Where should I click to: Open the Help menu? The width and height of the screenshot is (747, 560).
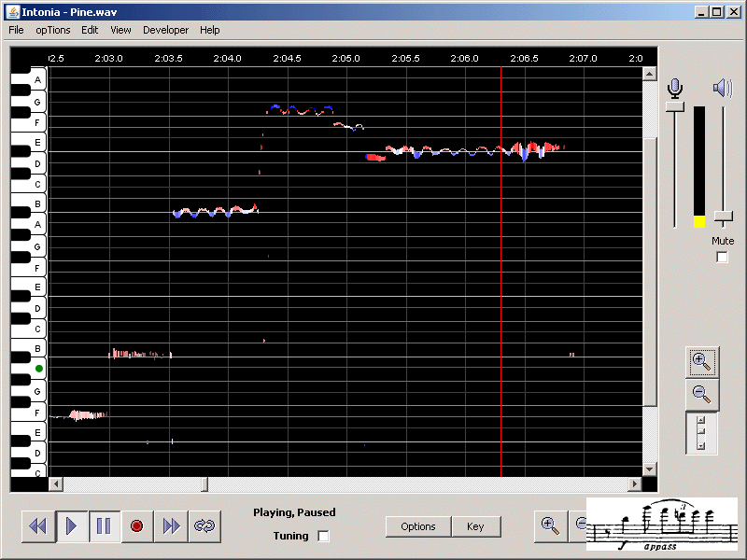coord(209,30)
